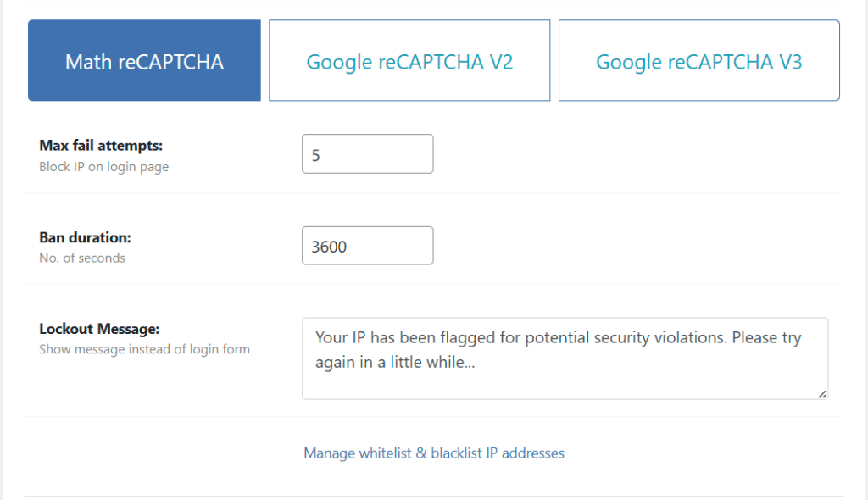Click the "Lockout Message:" label
868x500 pixels.
pos(99,329)
